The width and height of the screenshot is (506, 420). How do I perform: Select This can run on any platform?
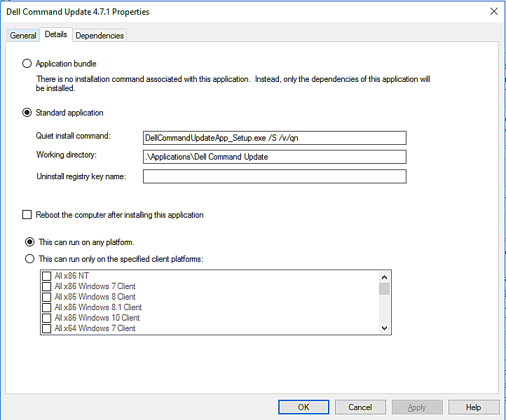29,242
